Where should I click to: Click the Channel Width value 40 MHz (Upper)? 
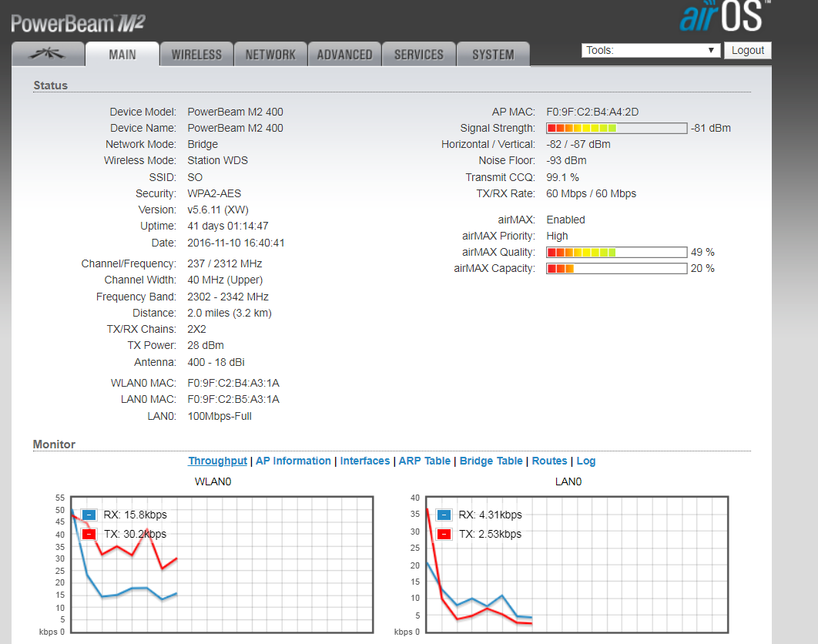click(x=225, y=280)
